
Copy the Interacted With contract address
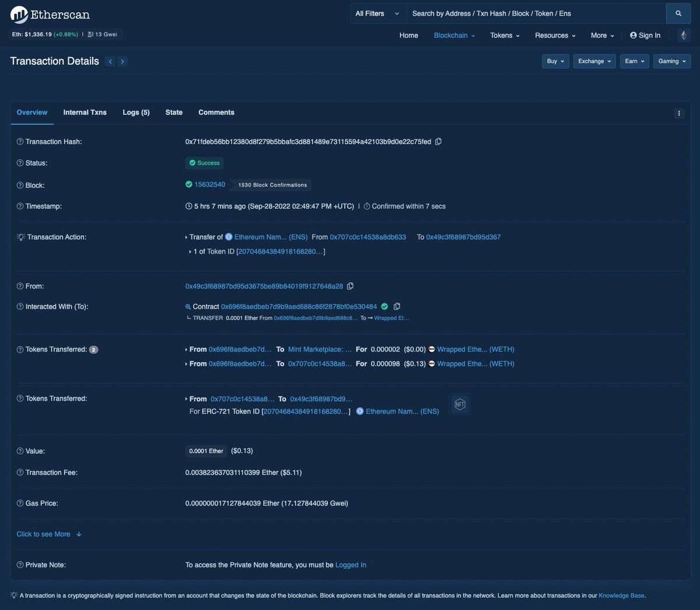(x=397, y=306)
